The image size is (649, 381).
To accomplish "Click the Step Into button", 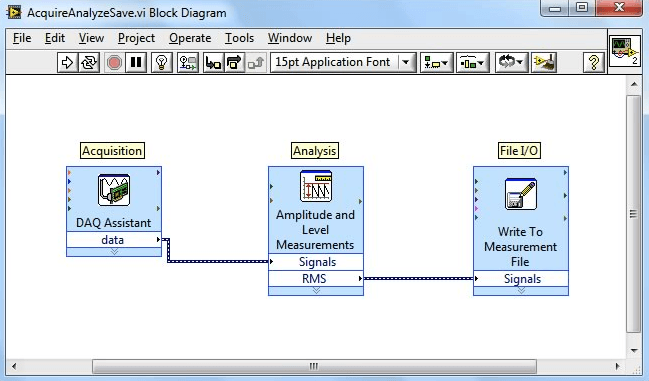I will click(x=214, y=62).
